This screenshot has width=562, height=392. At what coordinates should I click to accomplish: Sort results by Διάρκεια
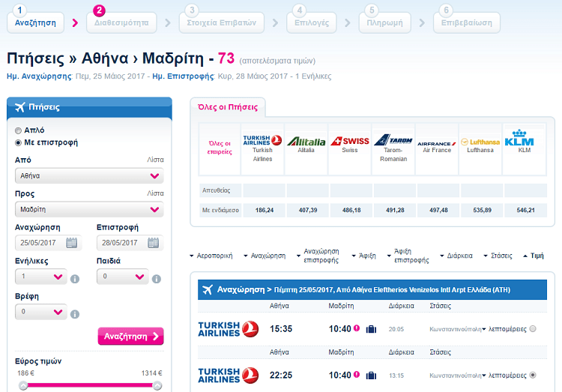(x=456, y=256)
